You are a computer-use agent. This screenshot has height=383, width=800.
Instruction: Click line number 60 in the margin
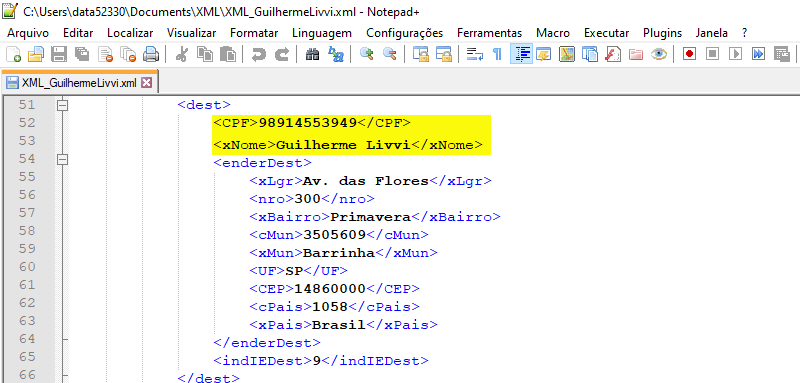click(27, 267)
